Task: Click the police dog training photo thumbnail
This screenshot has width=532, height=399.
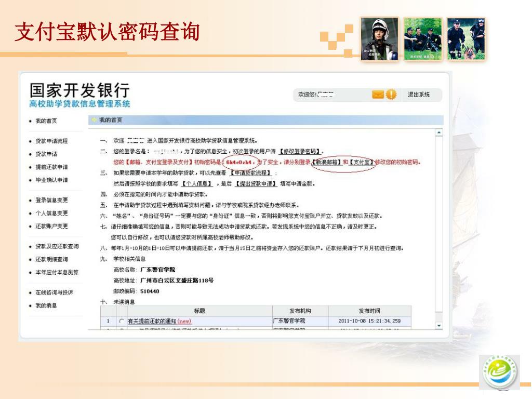Action: click(x=466, y=39)
